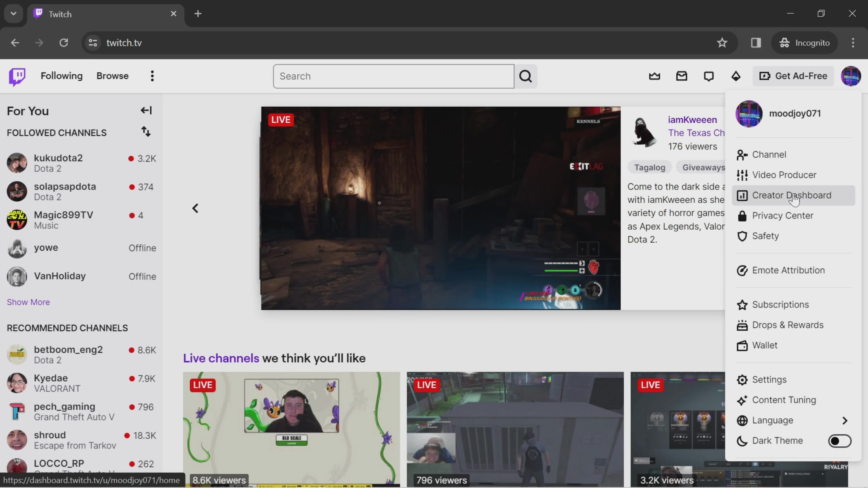The height and width of the screenshot is (488, 868).
Task: Select Creator Dashboard menu item
Action: tap(794, 195)
